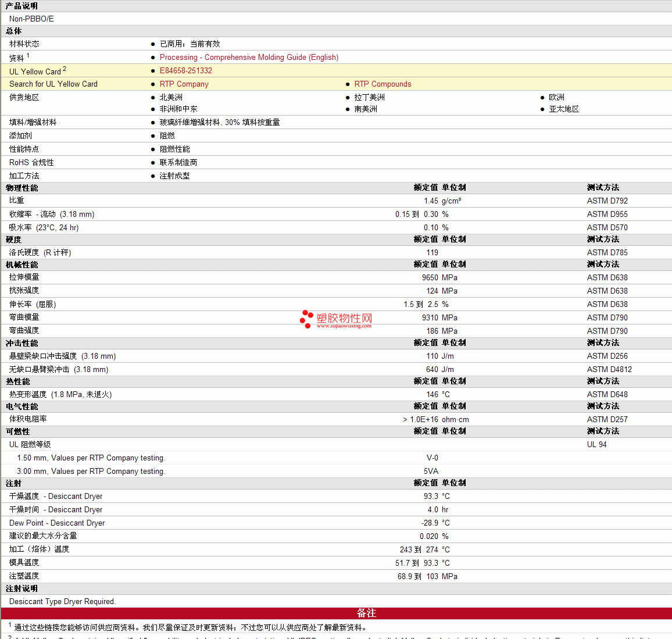
Task: Click the flexural strength value 186
Action: [x=432, y=331]
